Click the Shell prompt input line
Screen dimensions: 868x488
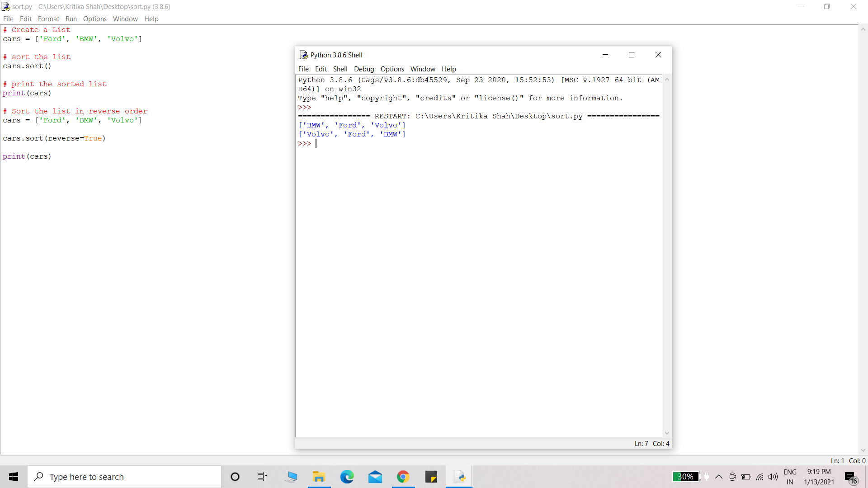(479, 143)
